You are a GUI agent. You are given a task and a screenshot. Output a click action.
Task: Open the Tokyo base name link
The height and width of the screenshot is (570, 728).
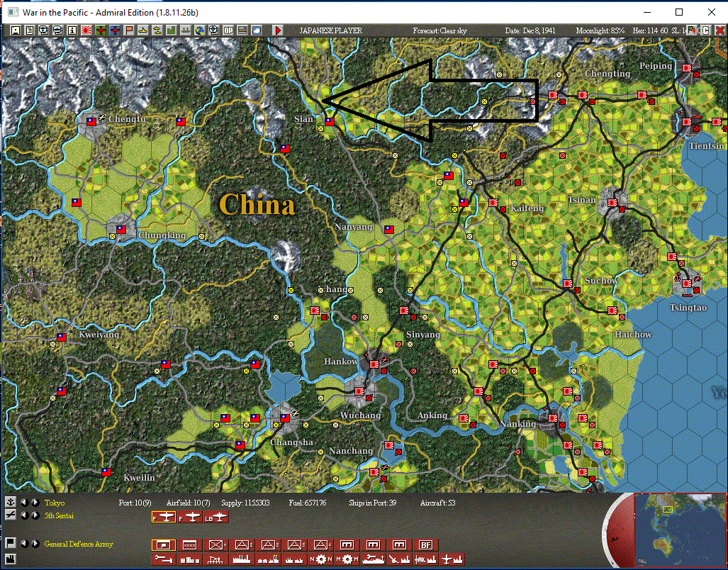(x=55, y=503)
